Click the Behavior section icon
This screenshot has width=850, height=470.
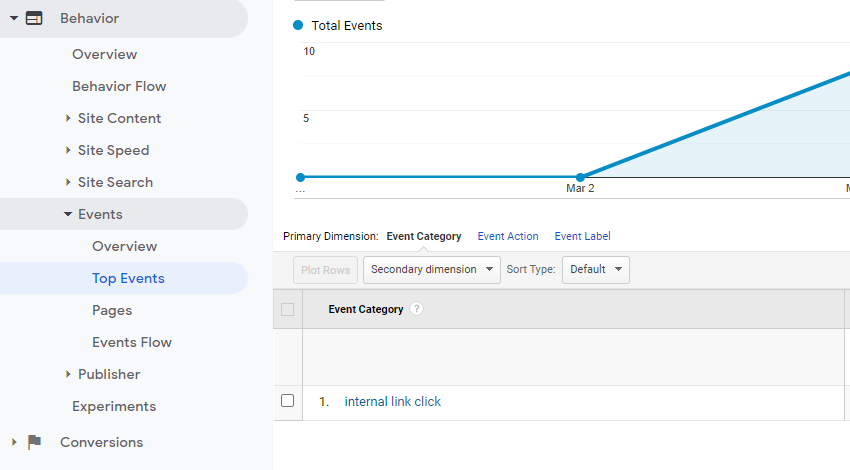click(34, 18)
